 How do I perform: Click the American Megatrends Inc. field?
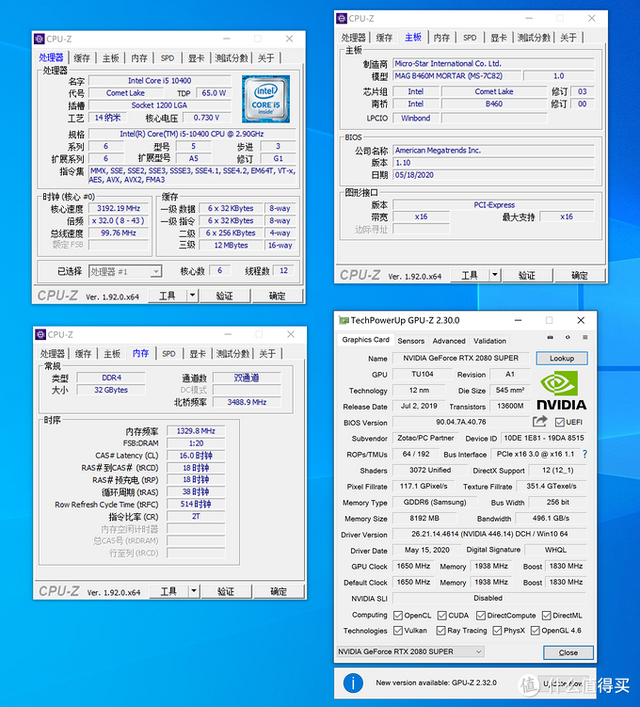493,150
